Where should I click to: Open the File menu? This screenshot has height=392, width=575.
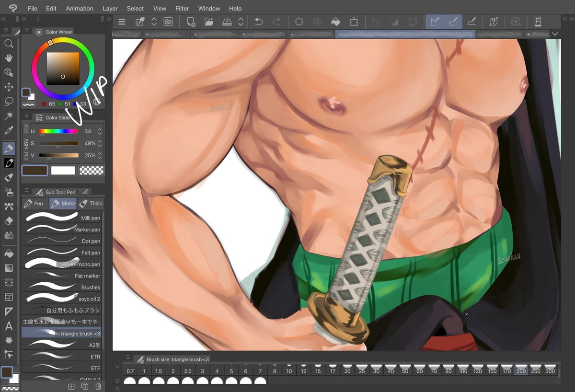point(32,8)
